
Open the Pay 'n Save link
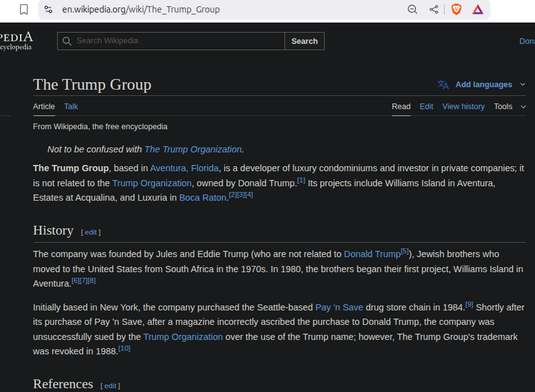click(x=339, y=307)
